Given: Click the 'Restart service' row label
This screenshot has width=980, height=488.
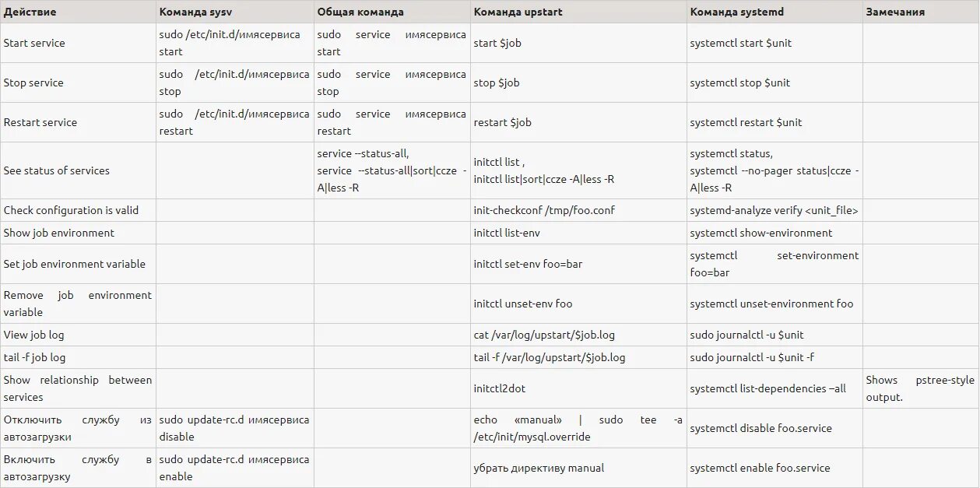Looking at the screenshot, I should [x=40, y=122].
